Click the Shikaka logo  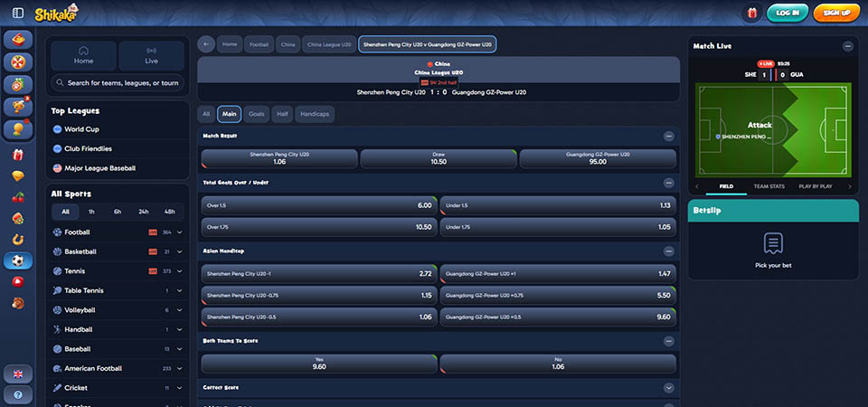click(x=56, y=13)
